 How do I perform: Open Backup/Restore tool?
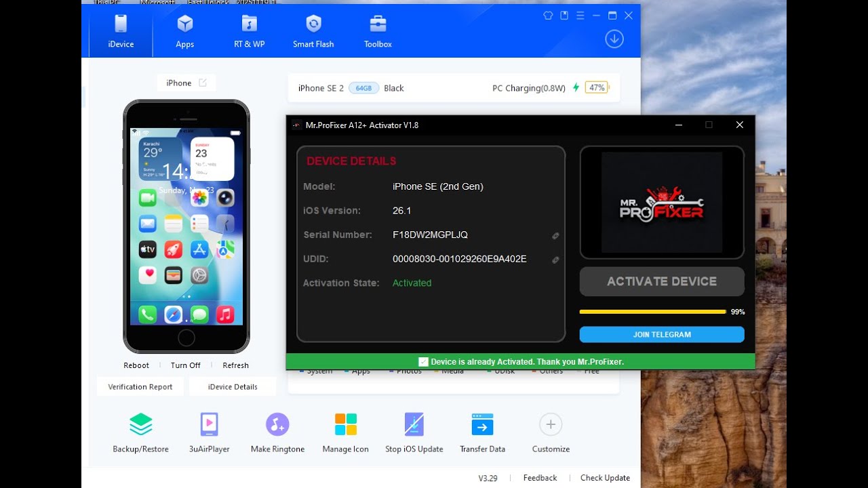pyautogui.click(x=140, y=432)
